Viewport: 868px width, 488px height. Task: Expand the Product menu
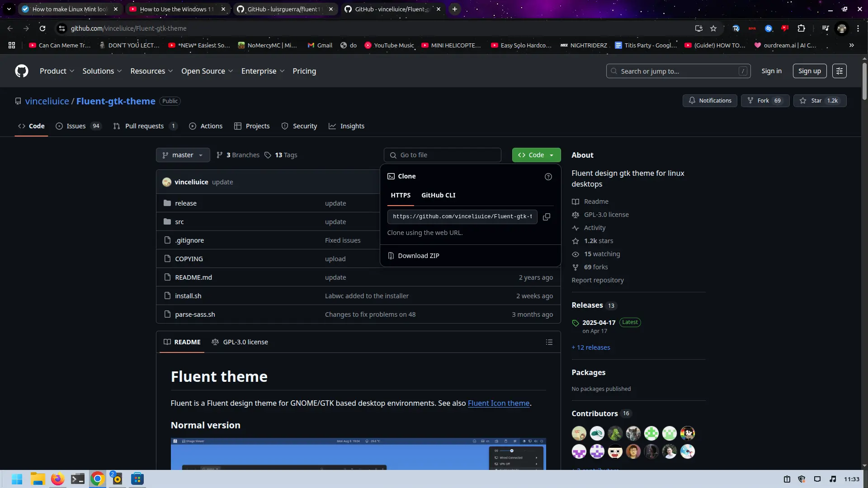[x=57, y=71]
